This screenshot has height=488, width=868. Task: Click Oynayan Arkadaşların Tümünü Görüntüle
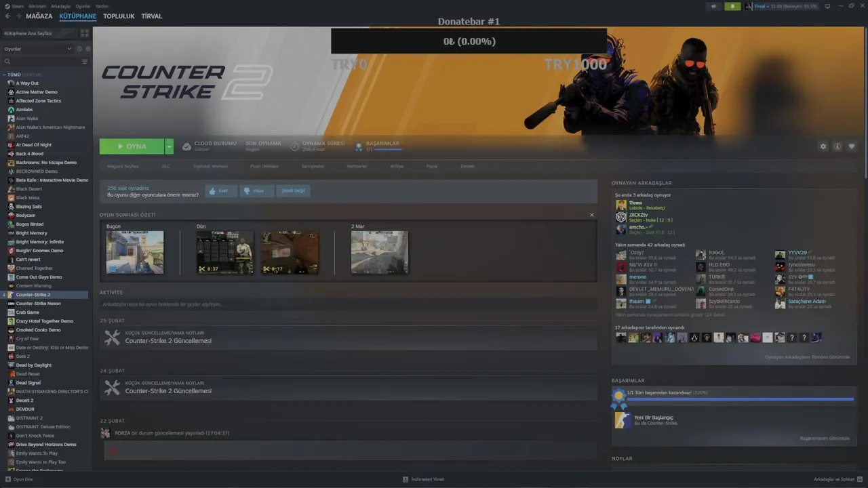807,357
